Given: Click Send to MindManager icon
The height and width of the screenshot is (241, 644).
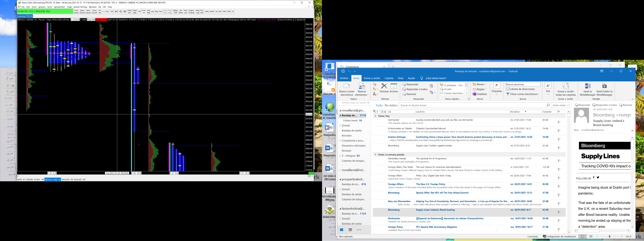Looking at the screenshot, I should point(587,86).
